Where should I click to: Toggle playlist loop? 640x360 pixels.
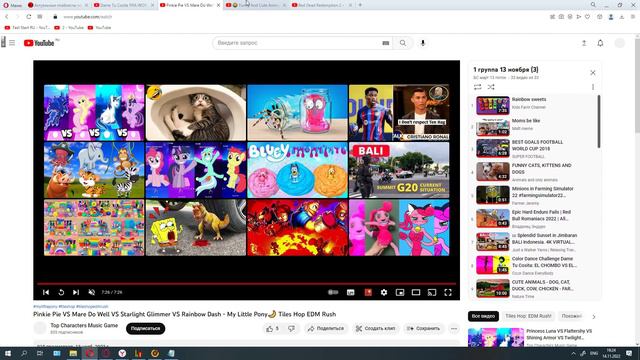[x=478, y=87]
